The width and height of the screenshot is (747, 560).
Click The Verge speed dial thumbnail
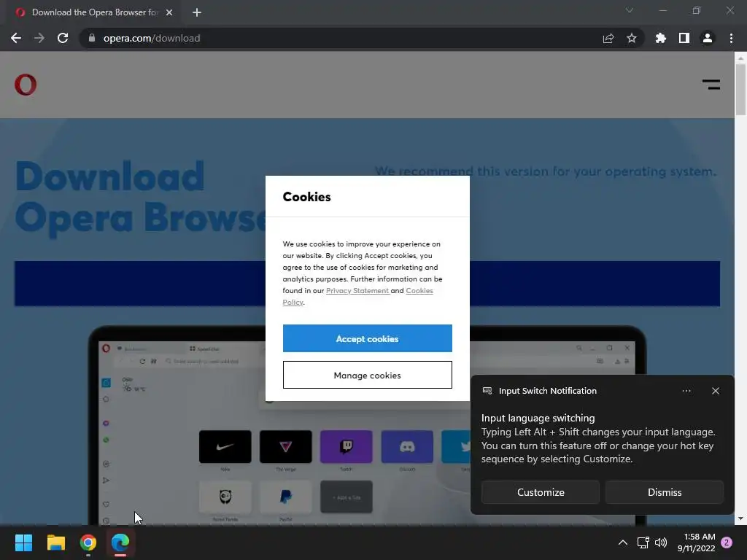click(286, 447)
